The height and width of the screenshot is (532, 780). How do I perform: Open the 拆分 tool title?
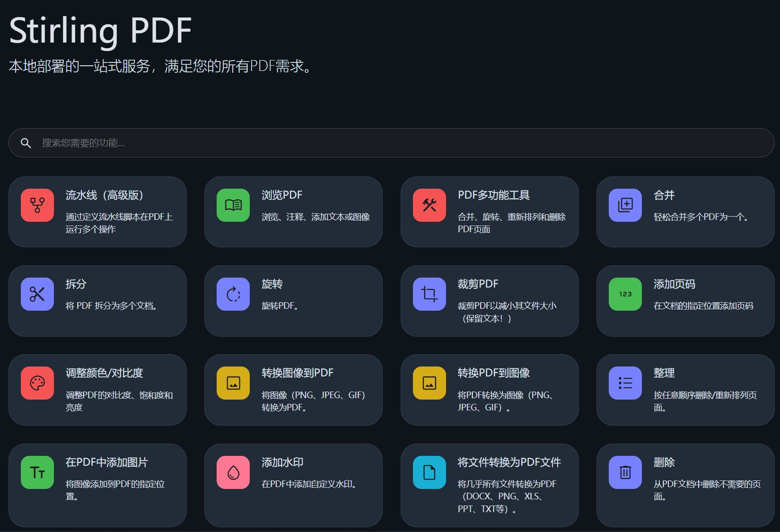[x=76, y=284]
